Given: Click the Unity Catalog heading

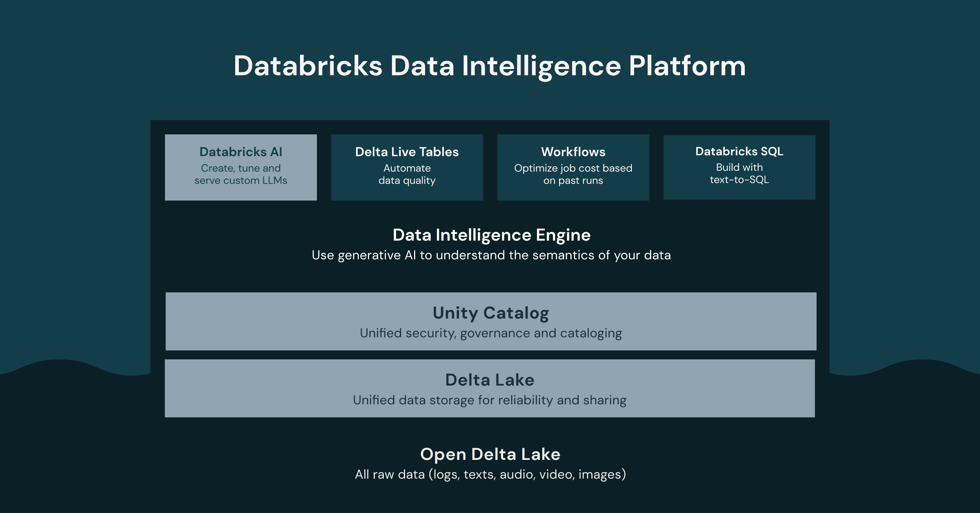Looking at the screenshot, I should (491, 313).
